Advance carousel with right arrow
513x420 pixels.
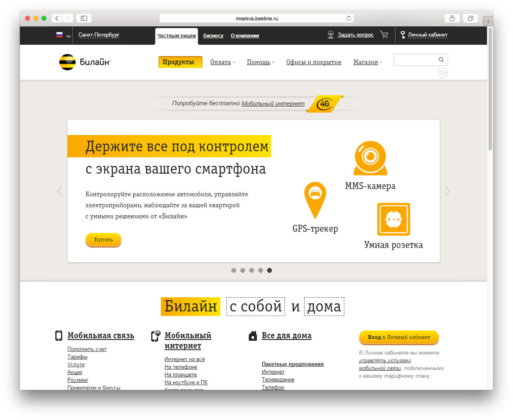coord(447,191)
